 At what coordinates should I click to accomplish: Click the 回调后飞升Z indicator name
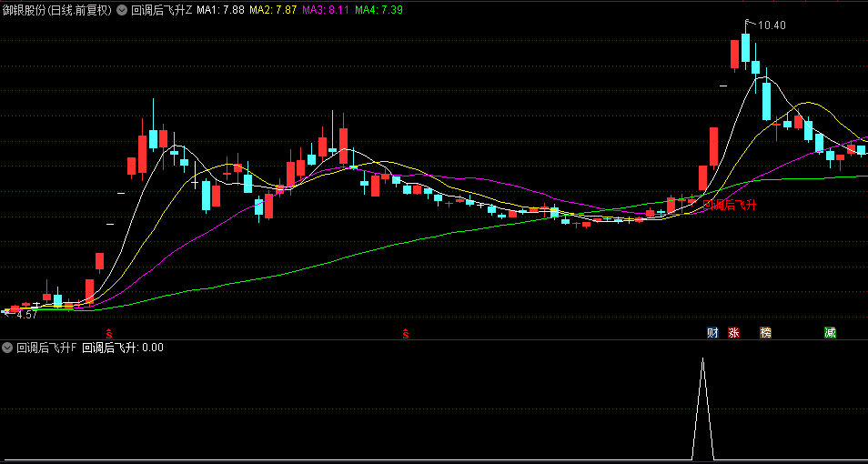coord(162,10)
